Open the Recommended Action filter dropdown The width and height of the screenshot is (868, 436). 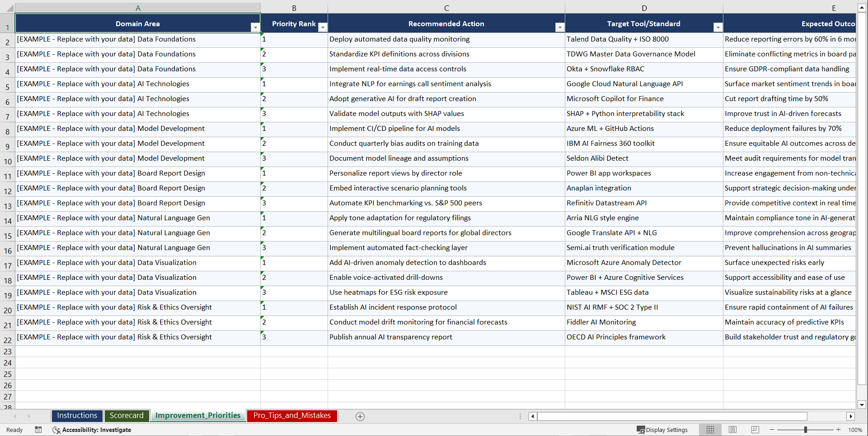tap(560, 27)
